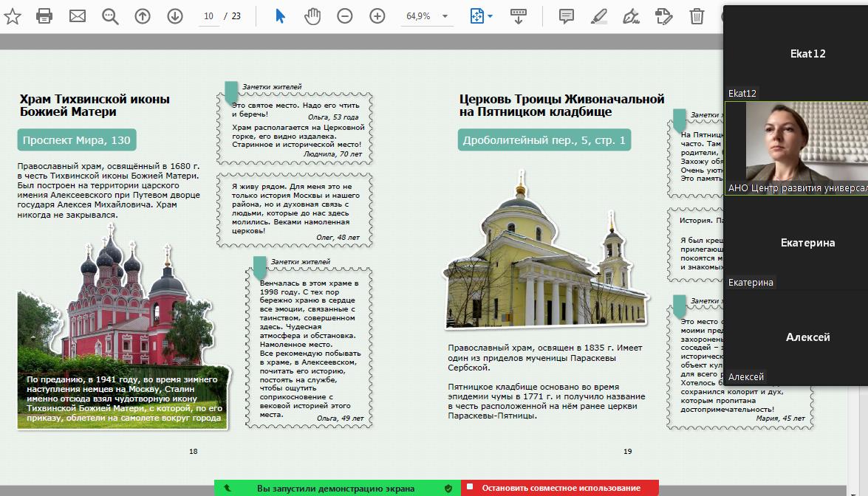The width and height of the screenshot is (868, 496).
Task: Click the signature 'Ольга, 49 лет'
Action: (340, 418)
